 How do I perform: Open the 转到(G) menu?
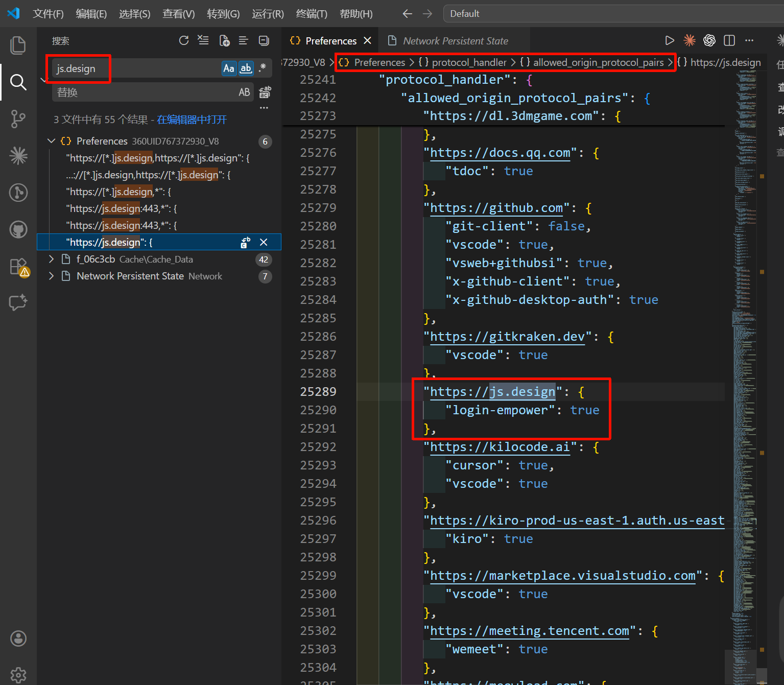223,14
